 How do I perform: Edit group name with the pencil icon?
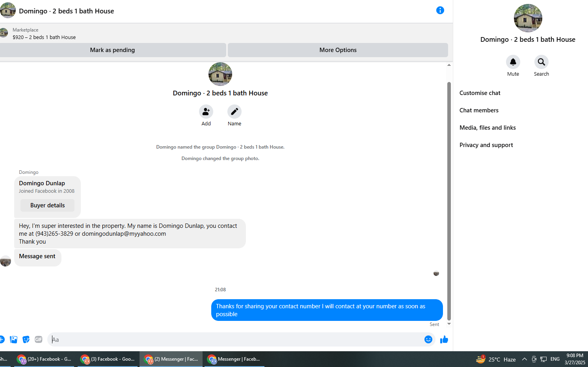(x=234, y=112)
